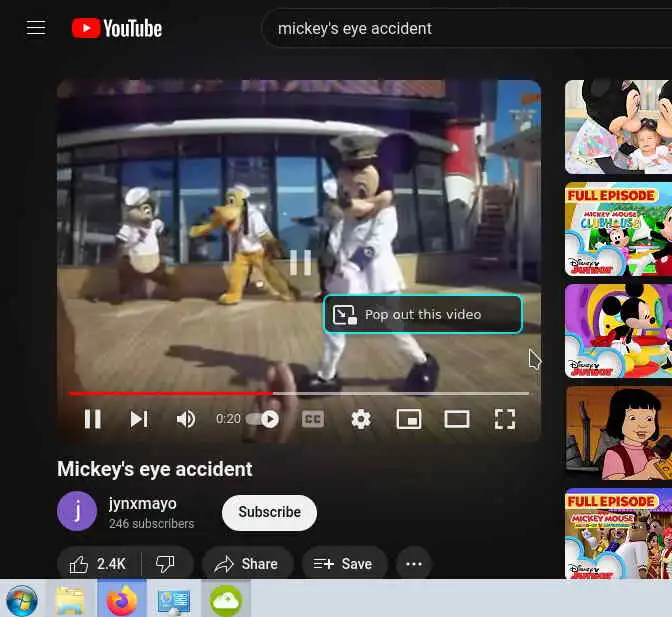Image resolution: width=672 pixels, height=617 pixels.
Task: Open the more actions three-dot menu
Action: coord(413,563)
